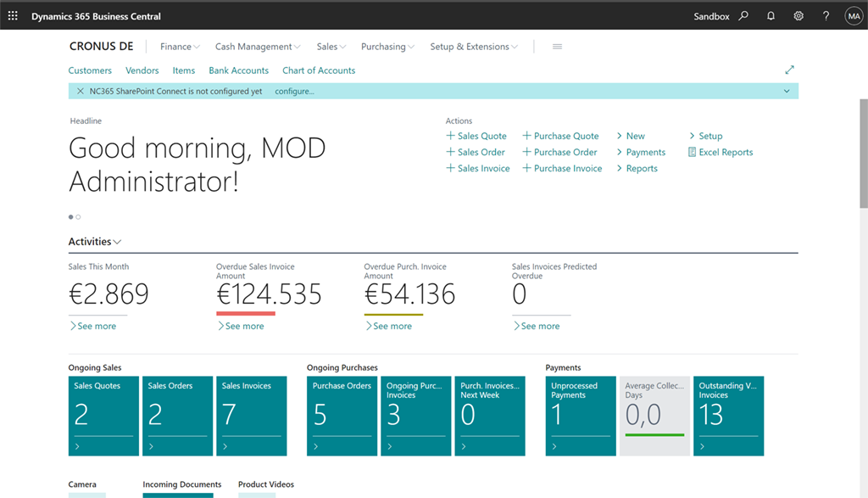
Task: Click the CRONUS DE company name
Action: 102,46
